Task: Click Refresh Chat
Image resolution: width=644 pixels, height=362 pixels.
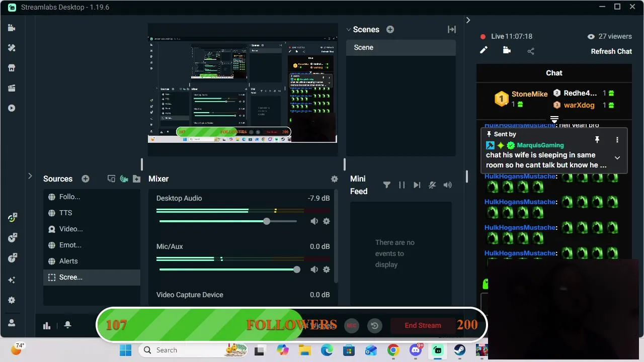Action: click(x=611, y=51)
